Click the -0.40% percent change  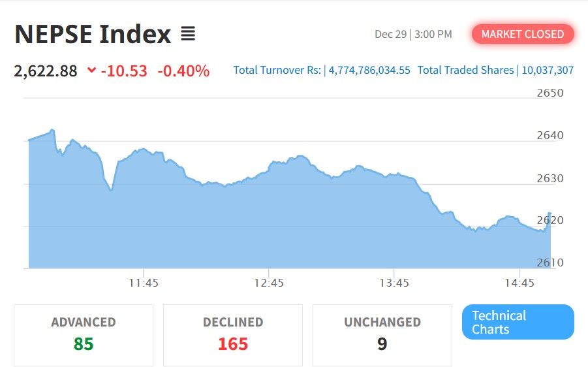pos(183,71)
